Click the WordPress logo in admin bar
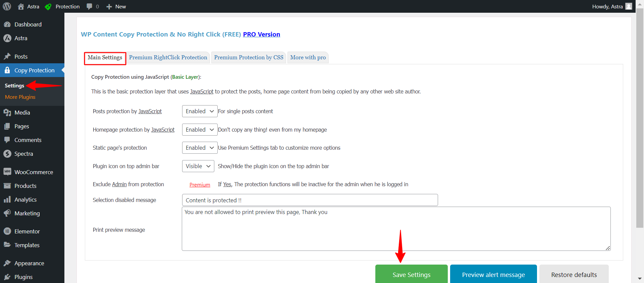 (x=7, y=6)
